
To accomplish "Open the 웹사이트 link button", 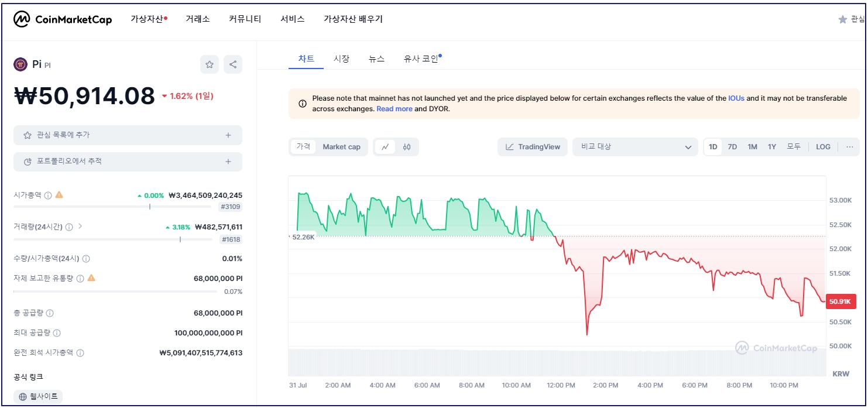I will (x=39, y=396).
